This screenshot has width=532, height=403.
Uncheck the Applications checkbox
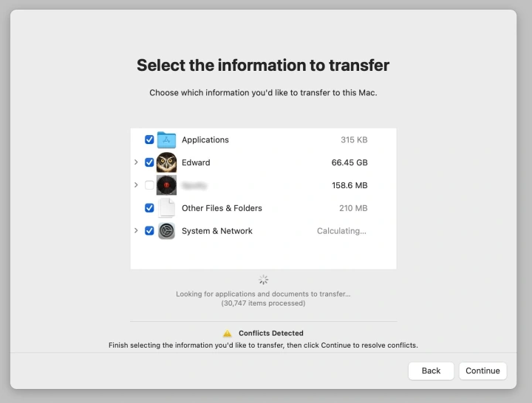[x=149, y=139]
